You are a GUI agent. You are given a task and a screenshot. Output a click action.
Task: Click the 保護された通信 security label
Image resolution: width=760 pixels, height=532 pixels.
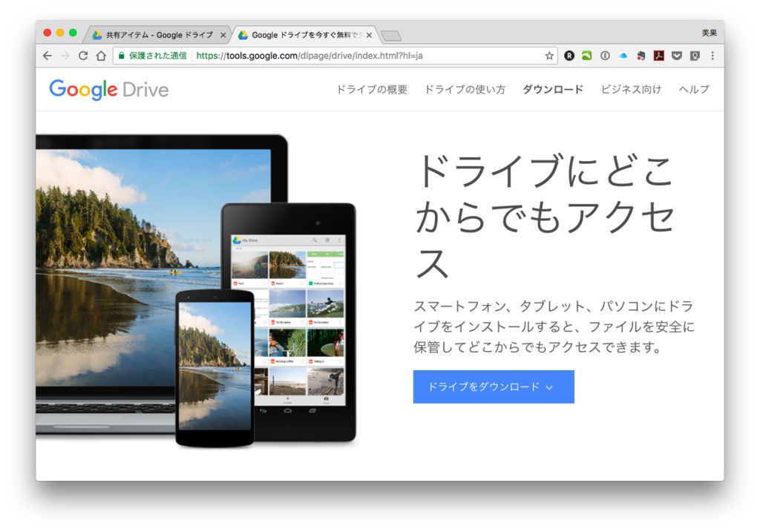pyautogui.click(x=157, y=56)
